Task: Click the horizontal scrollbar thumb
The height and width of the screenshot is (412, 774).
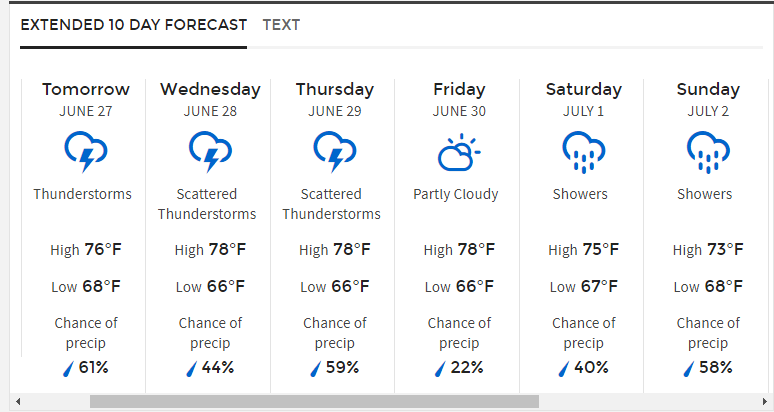Action: tap(314, 401)
